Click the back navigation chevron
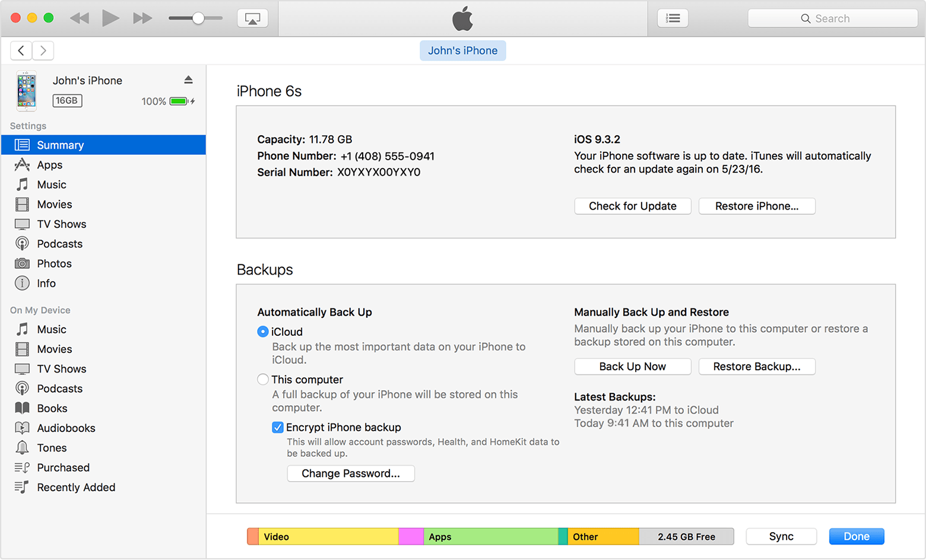 21,50
